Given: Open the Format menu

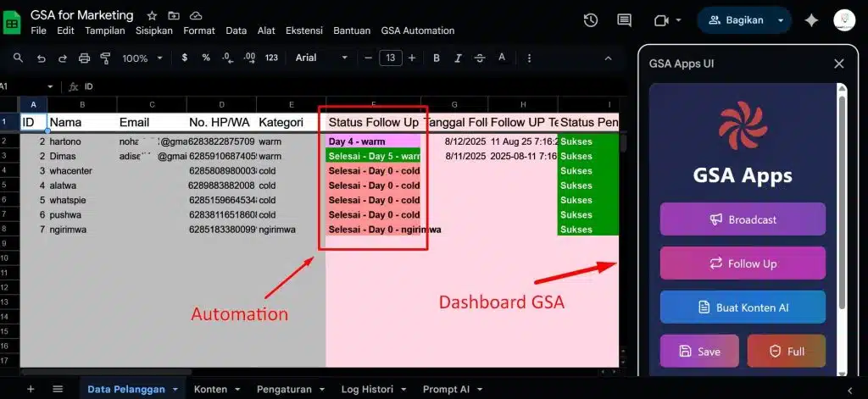Looking at the screenshot, I should click(x=198, y=31).
